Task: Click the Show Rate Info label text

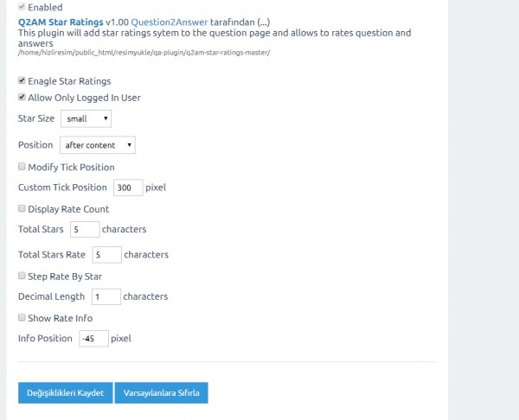Action: (60, 318)
